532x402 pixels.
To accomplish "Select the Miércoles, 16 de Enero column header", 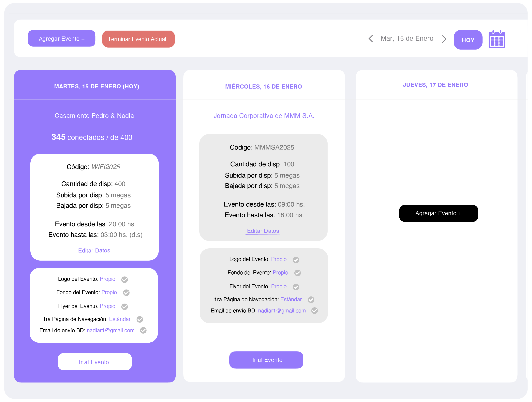I will 263,87.
